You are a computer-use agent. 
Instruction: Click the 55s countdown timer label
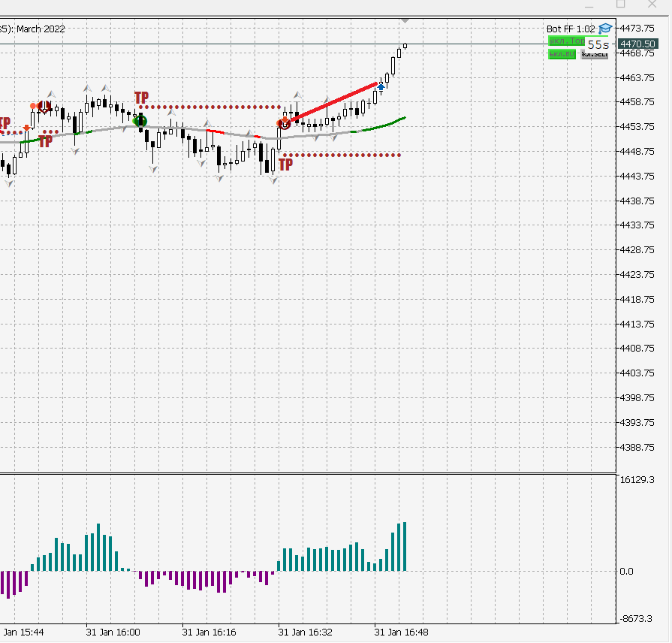tap(598, 44)
